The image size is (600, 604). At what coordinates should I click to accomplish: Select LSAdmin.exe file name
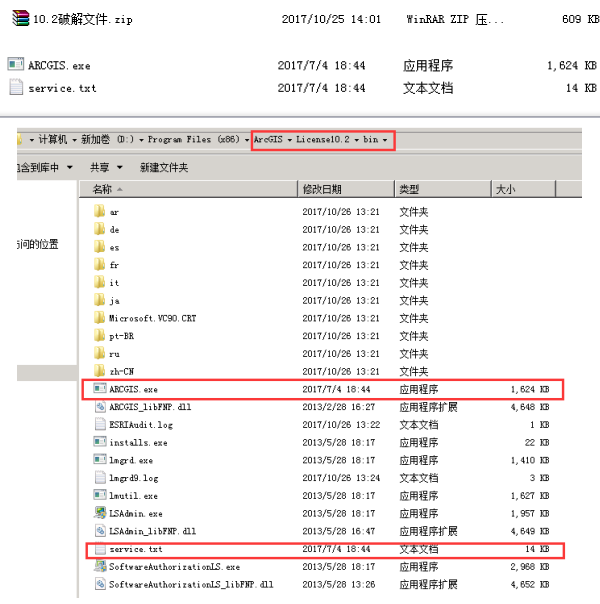(136, 513)
